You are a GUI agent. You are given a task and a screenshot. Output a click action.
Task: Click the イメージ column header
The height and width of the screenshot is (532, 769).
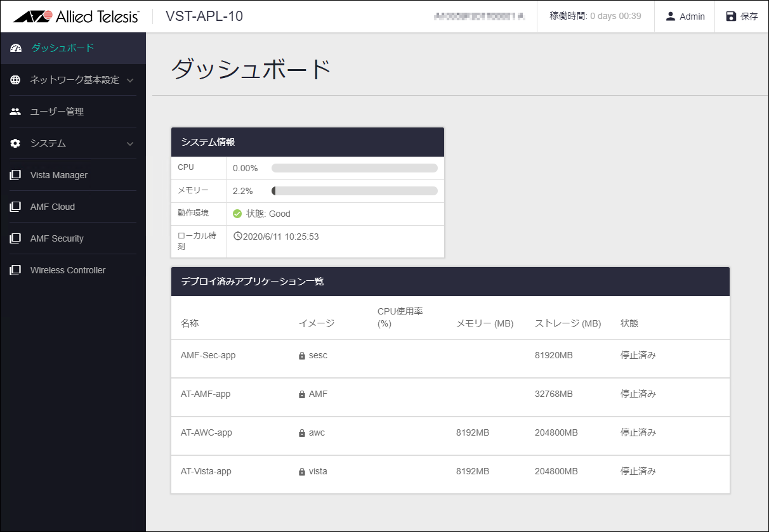pos(317,323)
